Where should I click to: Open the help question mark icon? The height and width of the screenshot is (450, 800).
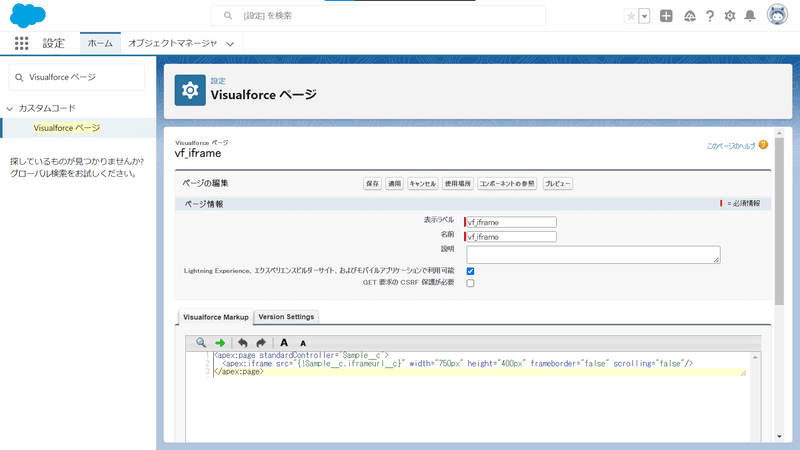(x=710, y=16)
